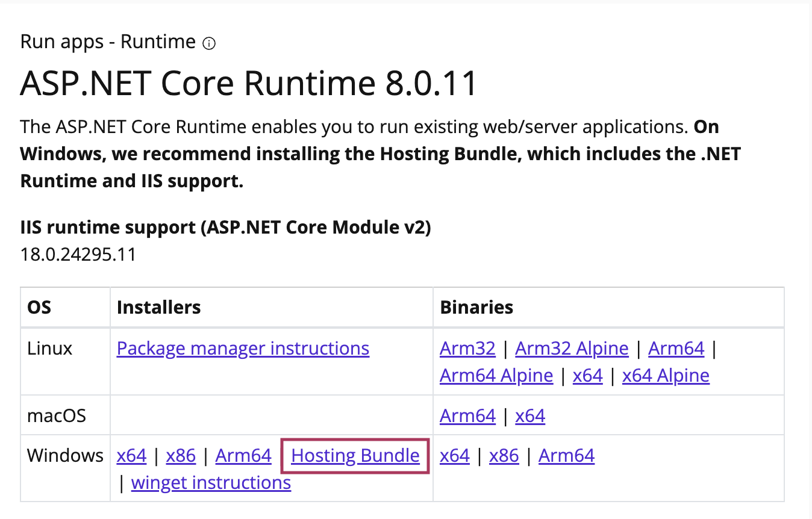The width and height of the screenshot is (812, 519).
Task: Download the macOS x64 binary
Action: 530,416
